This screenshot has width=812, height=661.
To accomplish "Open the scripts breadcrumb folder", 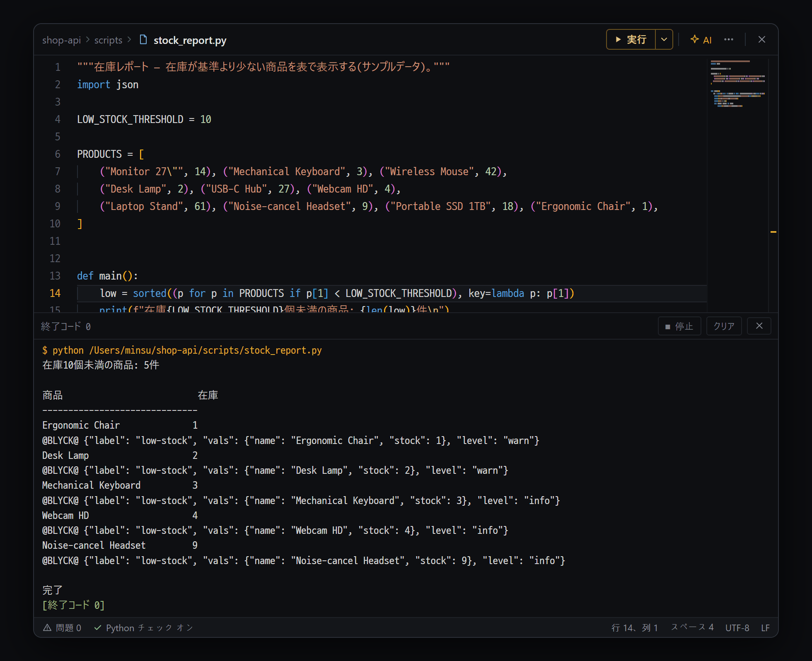I will (108, 40).
